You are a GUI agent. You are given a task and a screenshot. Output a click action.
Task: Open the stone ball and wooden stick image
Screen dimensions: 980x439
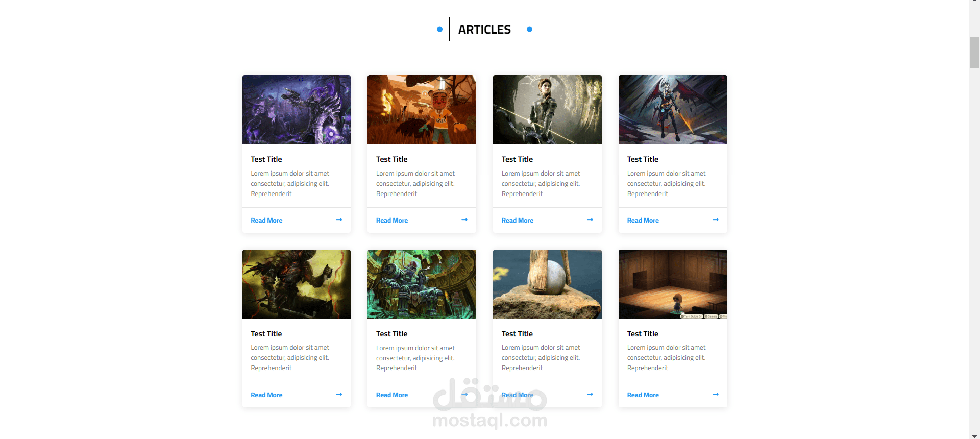click(x=547, y=284)
